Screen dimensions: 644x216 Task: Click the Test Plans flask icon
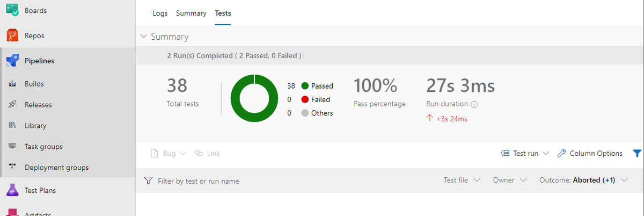12,190
